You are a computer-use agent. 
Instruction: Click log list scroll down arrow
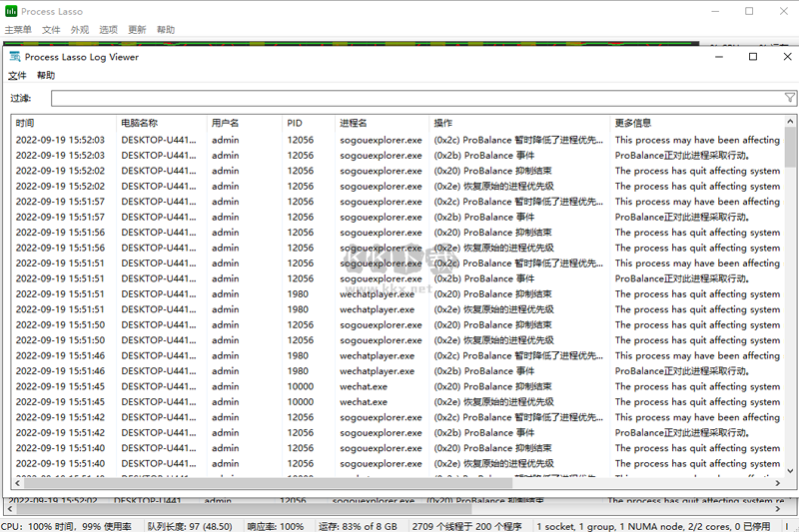click(790, 471)
